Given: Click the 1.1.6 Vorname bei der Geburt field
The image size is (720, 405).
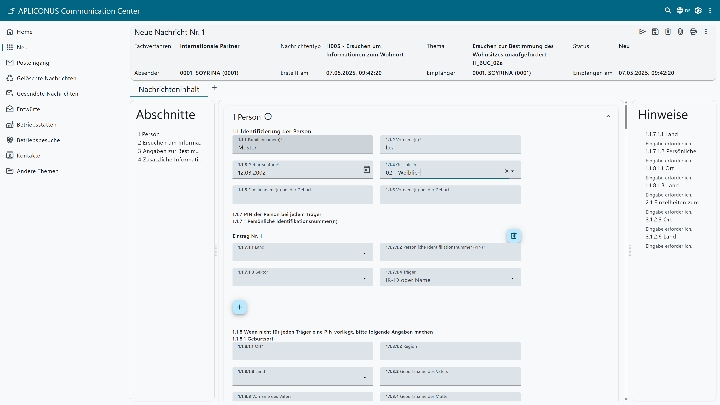Looking at the screenshot, I should point(450,194).
